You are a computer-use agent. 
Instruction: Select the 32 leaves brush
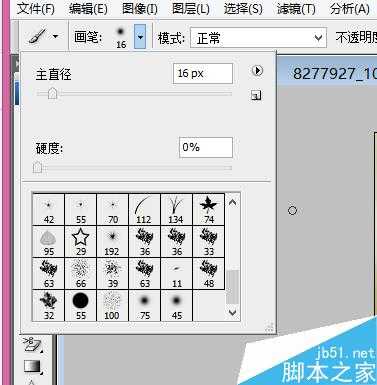pyautogui.click(x=49, y=306)
